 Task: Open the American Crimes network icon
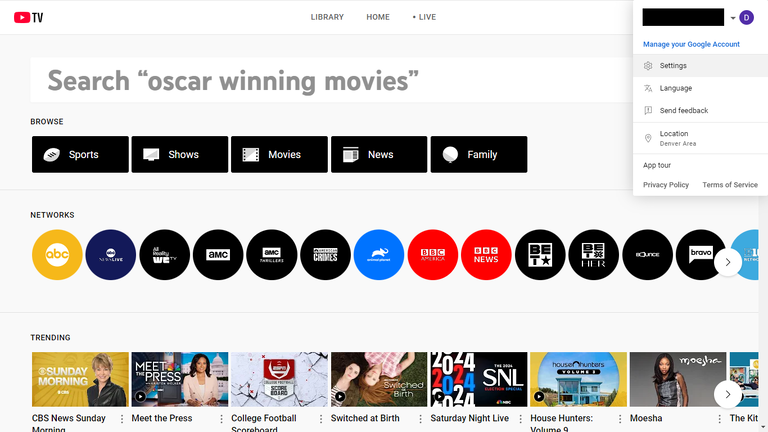point(325,255)
